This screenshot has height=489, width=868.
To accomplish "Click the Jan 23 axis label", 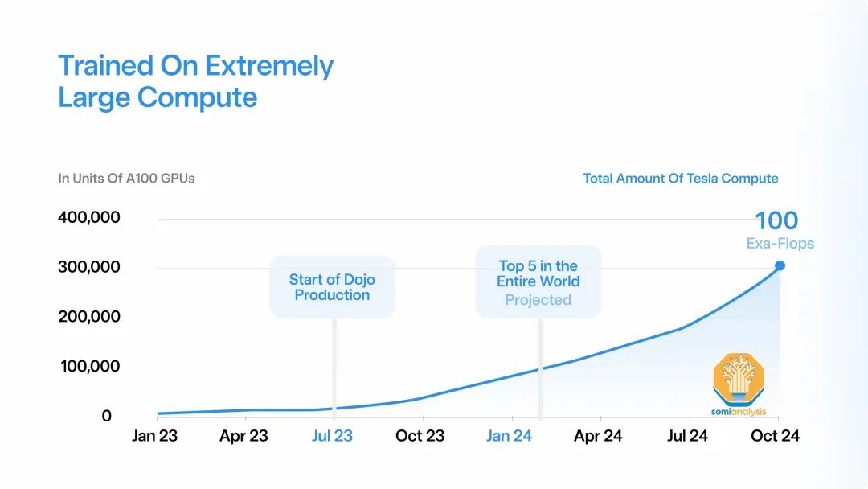I will point(155,436).
